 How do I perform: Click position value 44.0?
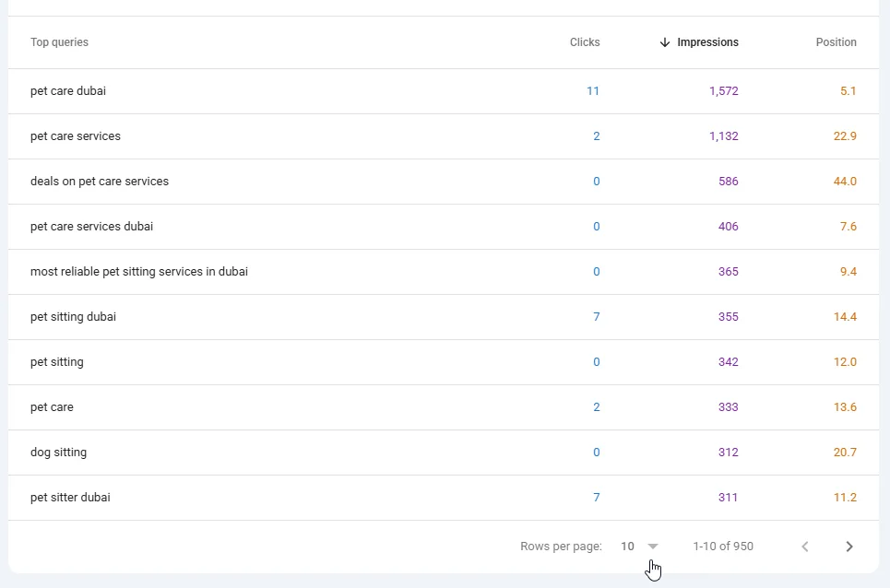[x=845, y=182]
